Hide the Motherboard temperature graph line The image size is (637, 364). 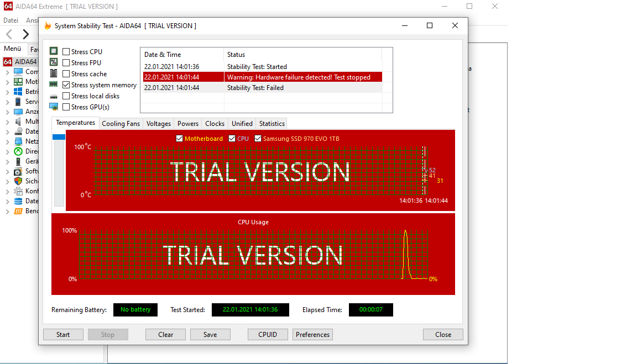click(x=179, y=139)
